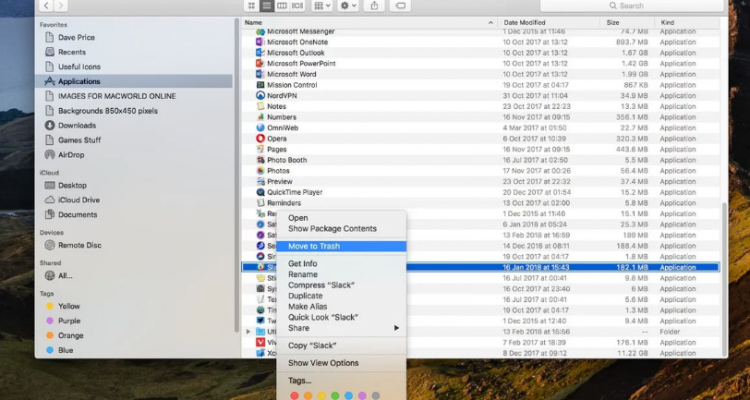Select the NordVPN app icon

(x=260, y=96)
